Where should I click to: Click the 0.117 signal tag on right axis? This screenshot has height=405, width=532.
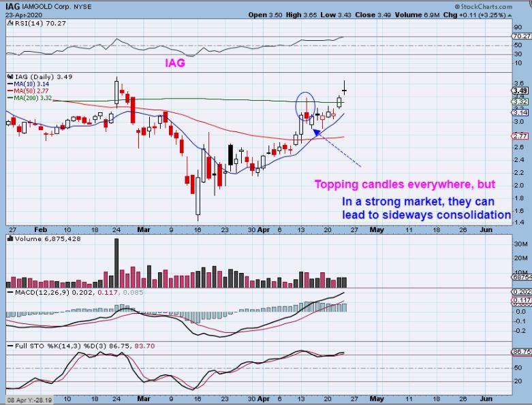pyautogui.click(x=522, y=300)
